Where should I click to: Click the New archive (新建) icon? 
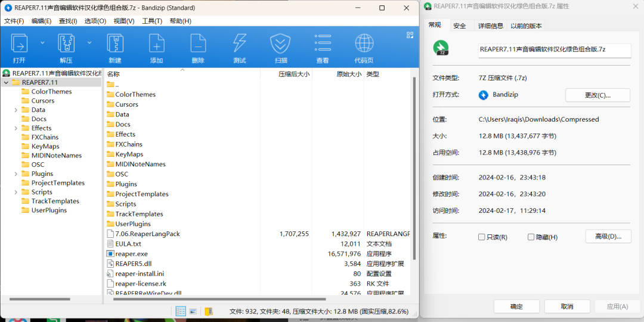pyautogui.click(x=115, y=43)
